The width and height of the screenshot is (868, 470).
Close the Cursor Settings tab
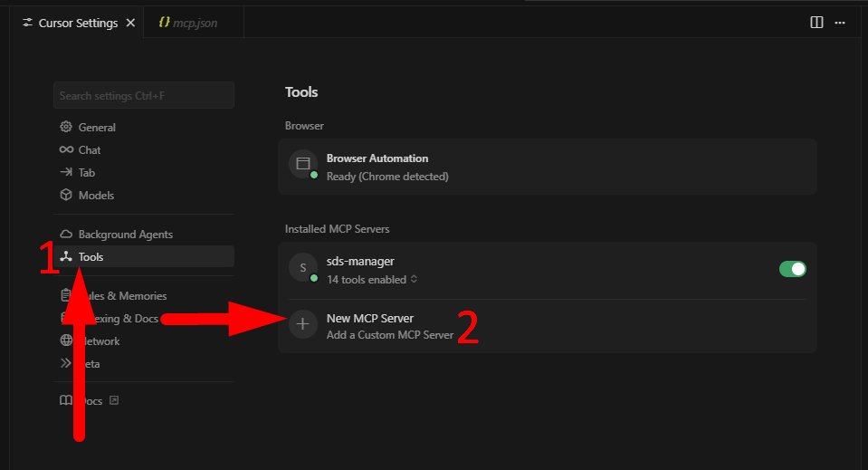click(130, 23)
